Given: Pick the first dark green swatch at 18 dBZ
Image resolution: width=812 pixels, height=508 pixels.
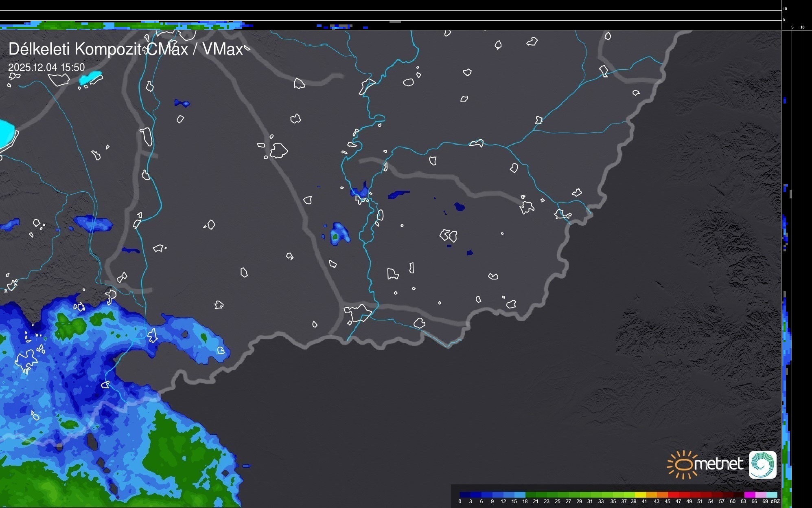Looking at the screenshot, I should (x=530, y=495).
